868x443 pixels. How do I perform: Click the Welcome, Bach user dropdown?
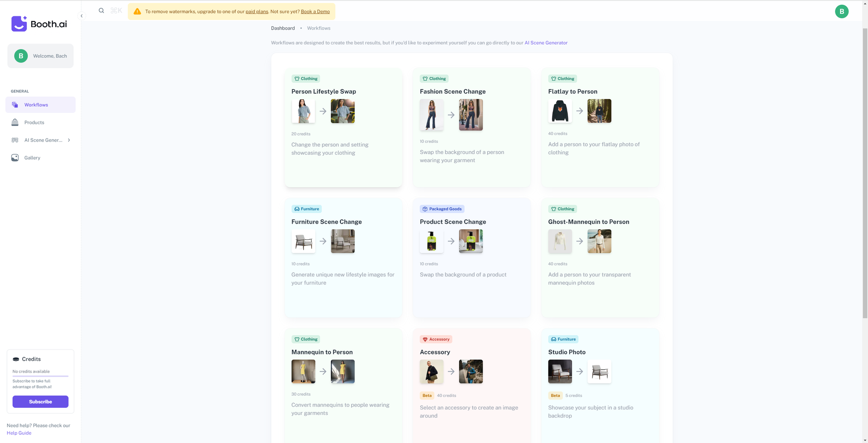(40, 56)
